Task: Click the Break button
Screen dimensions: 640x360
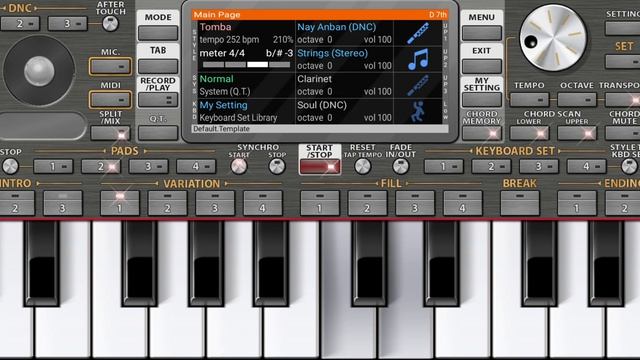Action: 520,203
